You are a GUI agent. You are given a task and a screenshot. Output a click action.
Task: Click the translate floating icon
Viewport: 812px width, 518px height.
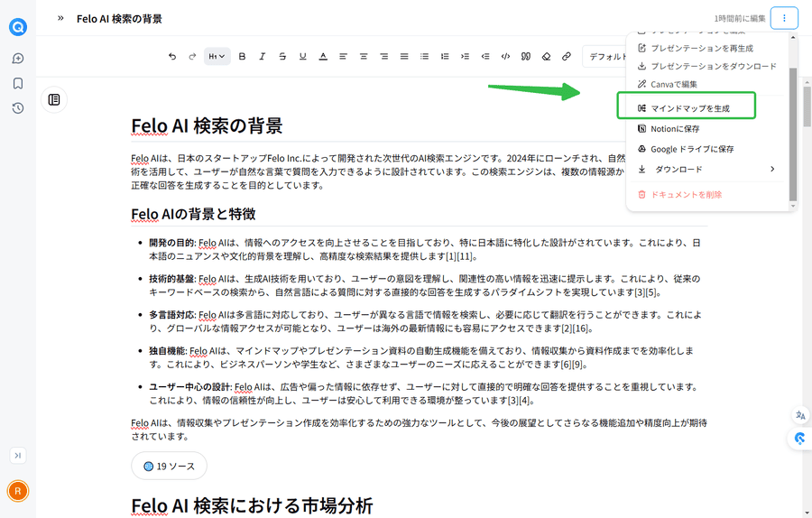pyautogui.click(x=800, y=415)
